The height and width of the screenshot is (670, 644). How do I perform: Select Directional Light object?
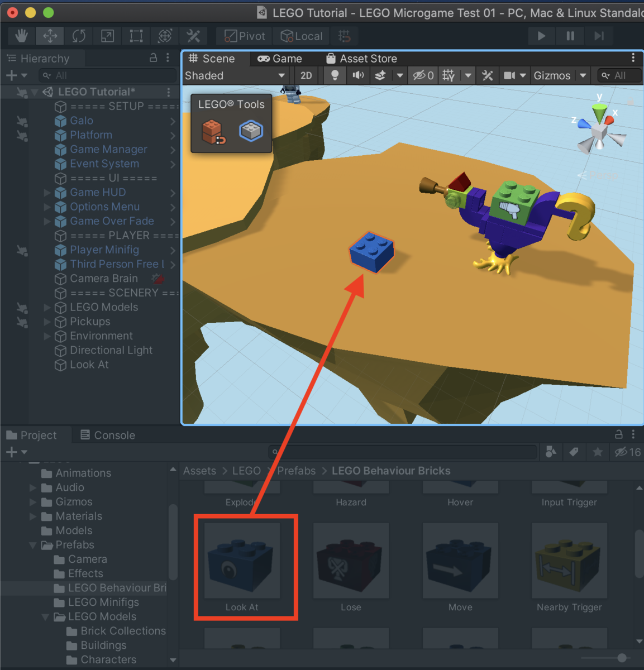tap(111, 351)
